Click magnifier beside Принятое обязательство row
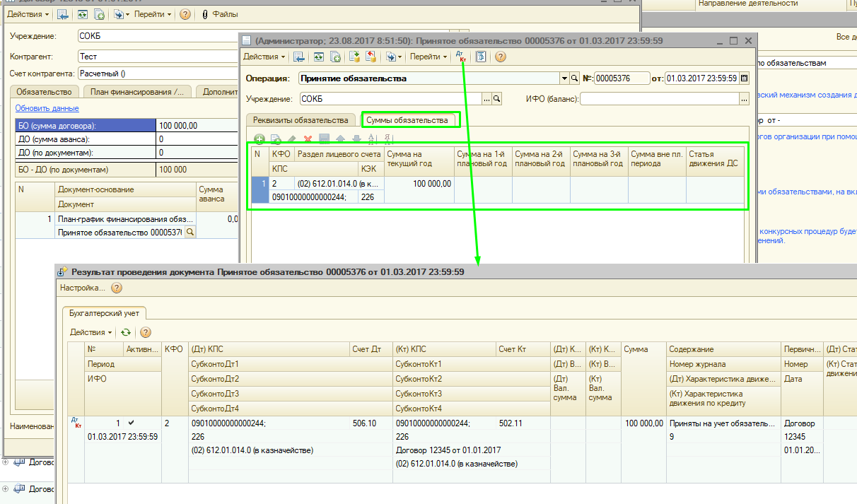The width and height of the screenshot is (857, 504). click(x=190, y=233)
